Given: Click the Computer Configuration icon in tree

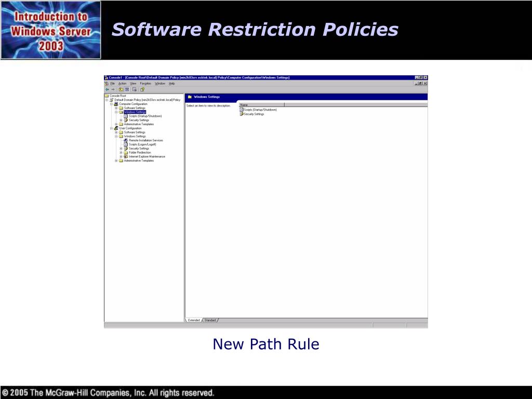Looking at the screenshot, I should coord(116,104).
